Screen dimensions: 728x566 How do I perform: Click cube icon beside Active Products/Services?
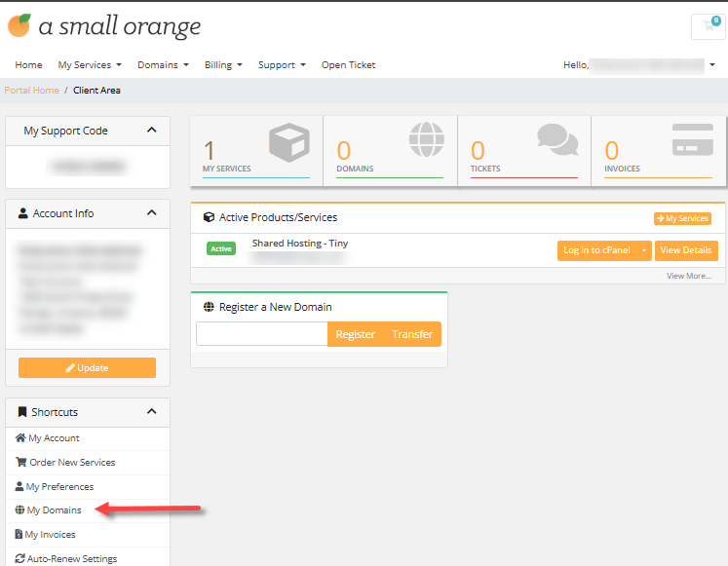click(209, 217)
